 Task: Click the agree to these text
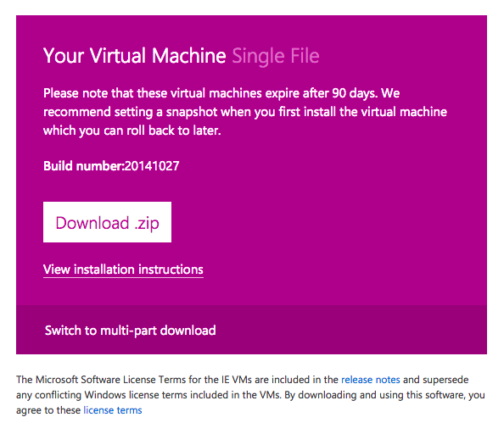tap(48, 410)
